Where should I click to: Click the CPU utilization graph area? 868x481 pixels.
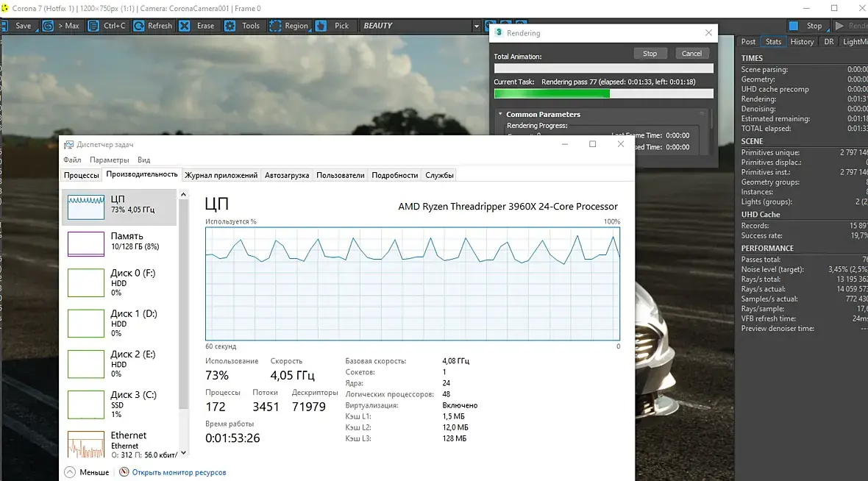[x=413, y=283]
